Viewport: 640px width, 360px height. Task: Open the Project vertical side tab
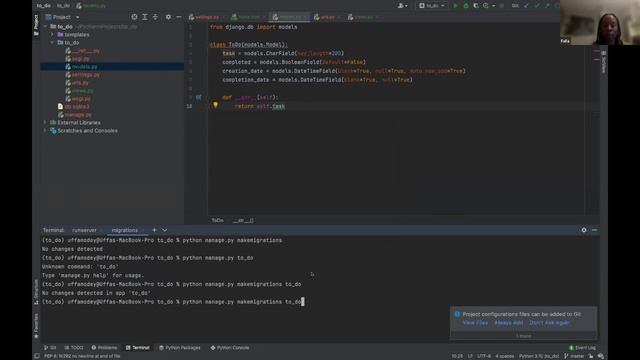[x=36, y=24]
